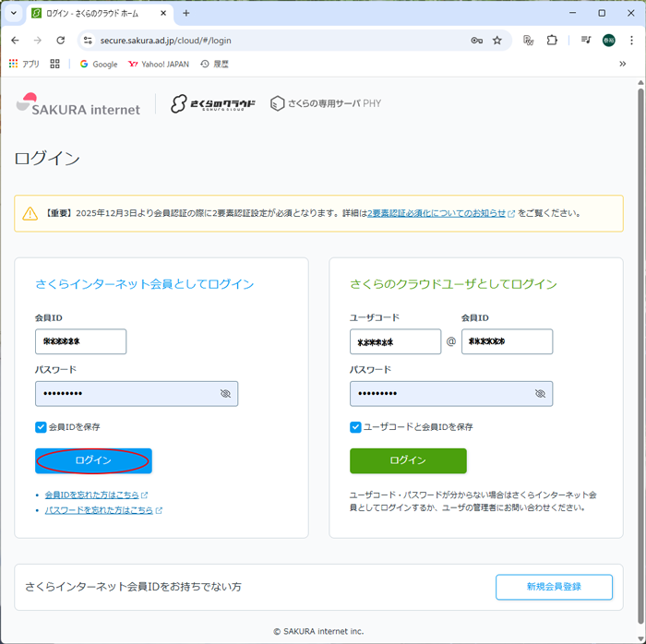Open site information icon in address bar

tap(88, 41)
